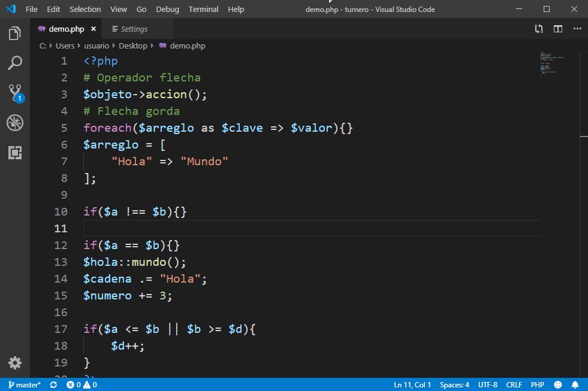
Task: Open the Extensions view in activity bar
Action: 14,153
